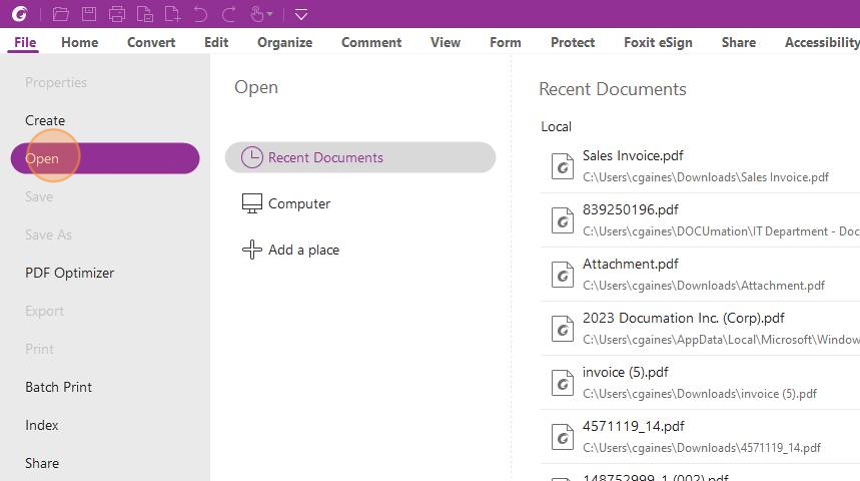Go to the Organize tab
Viewport: 860px width, 481px height.
pyautogui.click(x=285, y=42)
